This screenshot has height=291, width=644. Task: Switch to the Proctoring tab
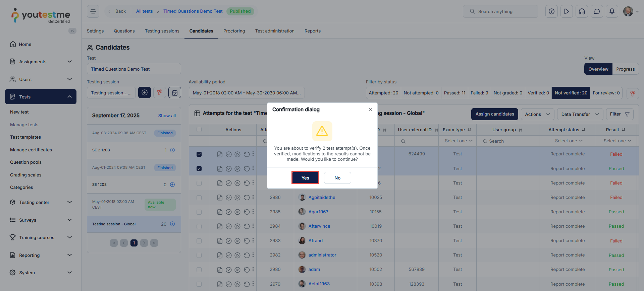pyautogui.click(x=234, y=31)
